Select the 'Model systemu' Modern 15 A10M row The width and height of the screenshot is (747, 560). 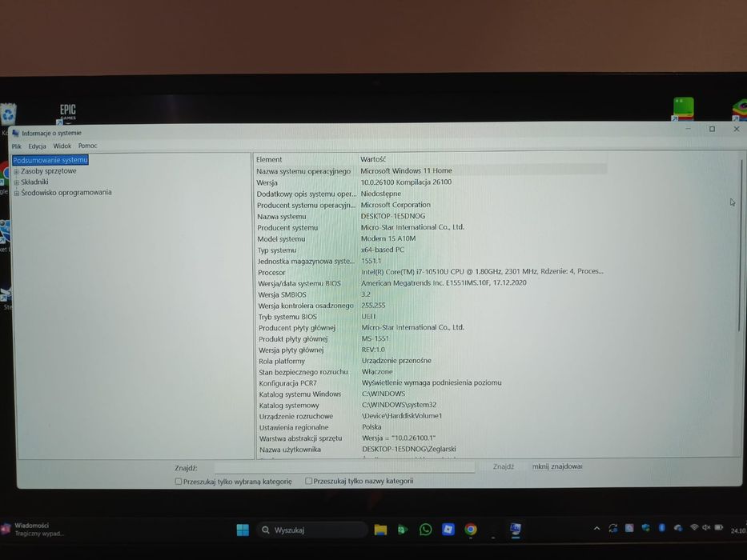pyautogui.click(x=431, y=238)
